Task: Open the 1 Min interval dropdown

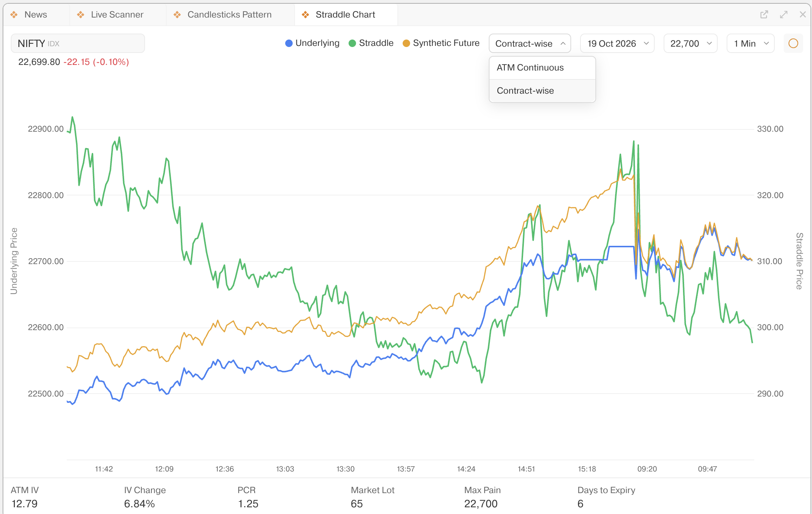Action: [x=750, y=43]
